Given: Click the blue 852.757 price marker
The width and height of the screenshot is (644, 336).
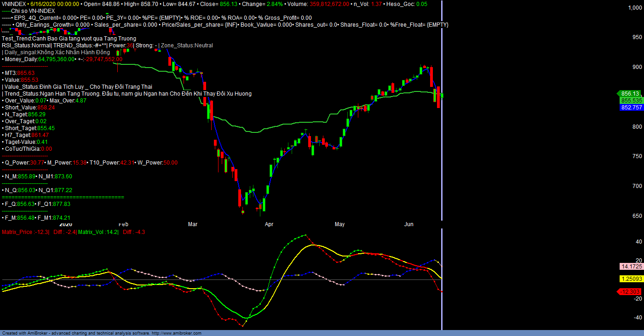Looking at the screenshot, I should coord(631,107).
